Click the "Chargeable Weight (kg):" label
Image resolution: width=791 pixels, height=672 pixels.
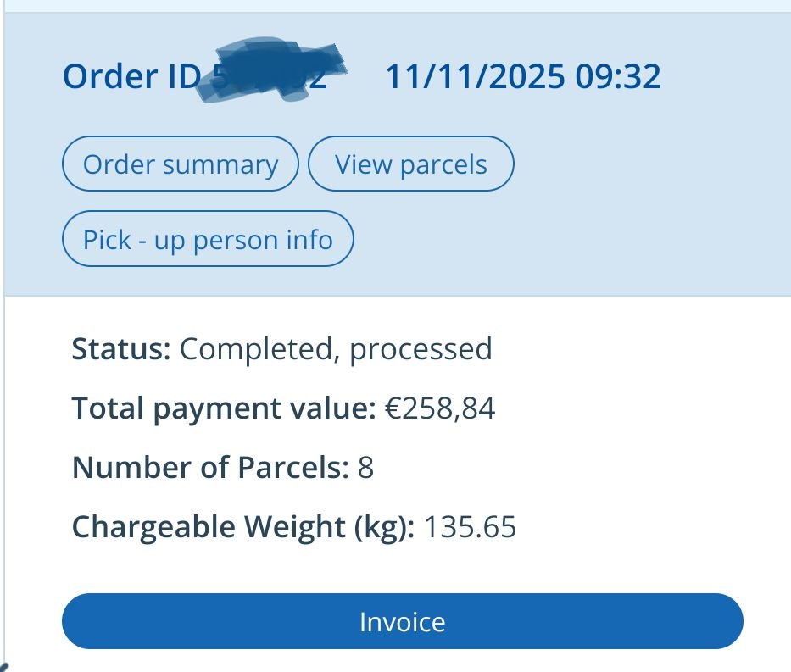pyautogui.click(x=243, y=527)
